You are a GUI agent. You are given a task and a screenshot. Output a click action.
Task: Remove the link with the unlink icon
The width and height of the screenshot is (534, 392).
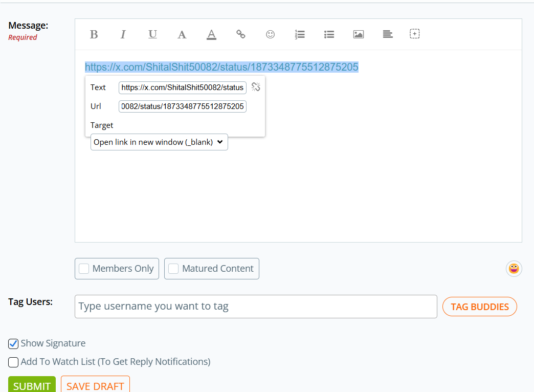click(x=256, y=87)
